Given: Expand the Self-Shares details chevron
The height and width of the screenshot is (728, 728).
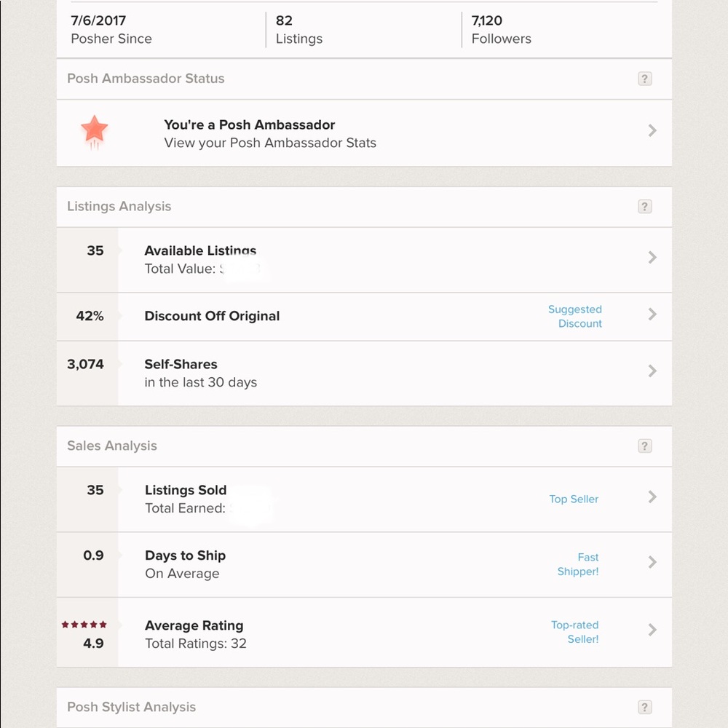Looking at the screenshot, I should pos(652,372).
